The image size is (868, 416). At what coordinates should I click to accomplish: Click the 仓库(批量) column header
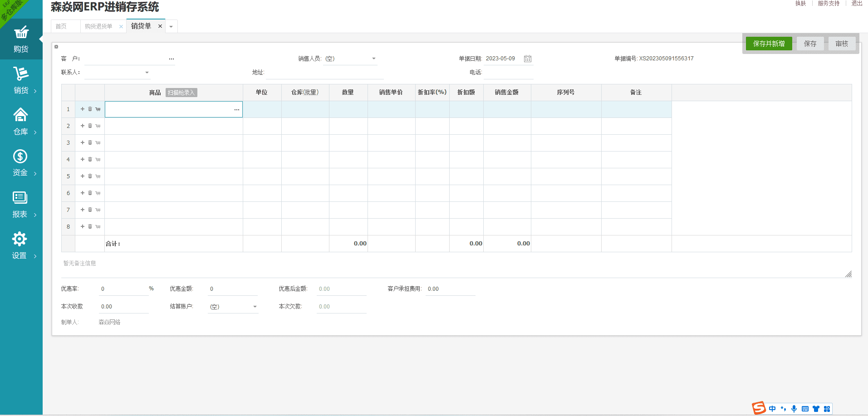pyautogui.click(x=305, y=93)
